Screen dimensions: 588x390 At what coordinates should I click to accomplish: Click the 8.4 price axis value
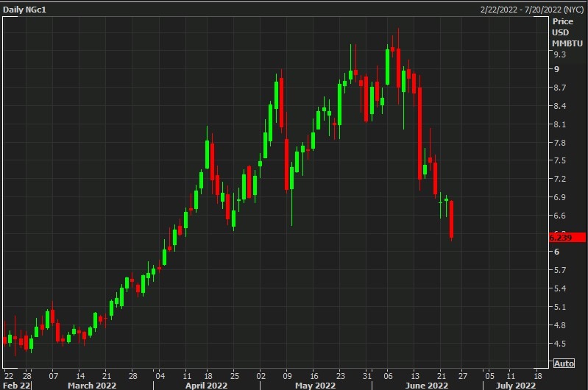pyautogui.click(x=559, y=106)
